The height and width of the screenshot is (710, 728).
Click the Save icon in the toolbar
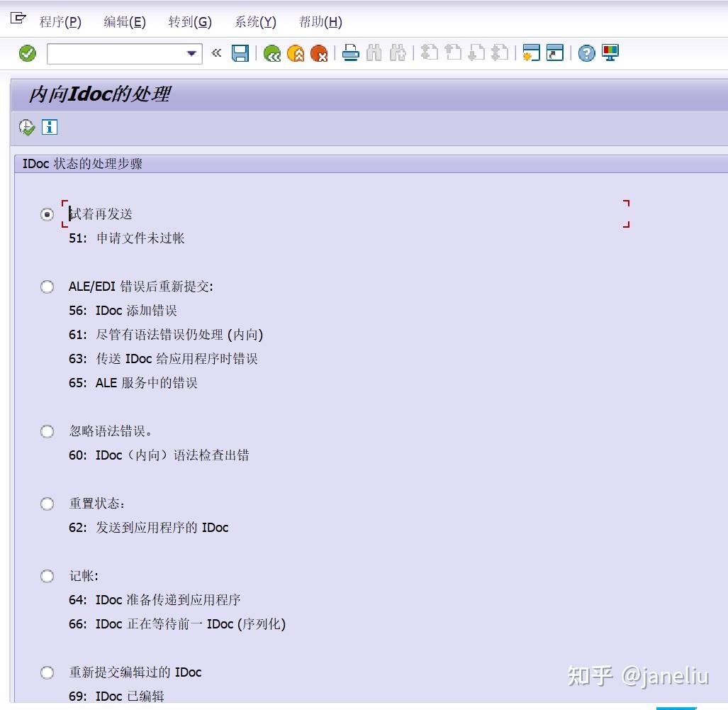coord(240,52)
